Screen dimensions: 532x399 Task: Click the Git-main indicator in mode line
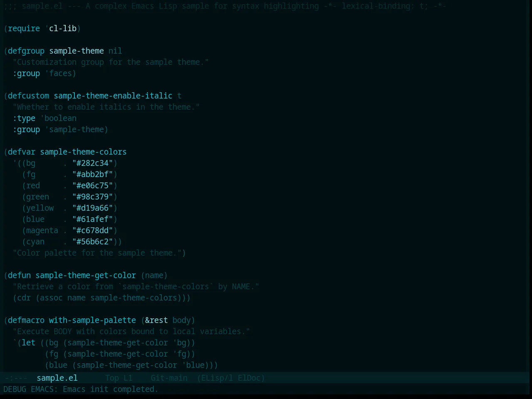(169, 378)
